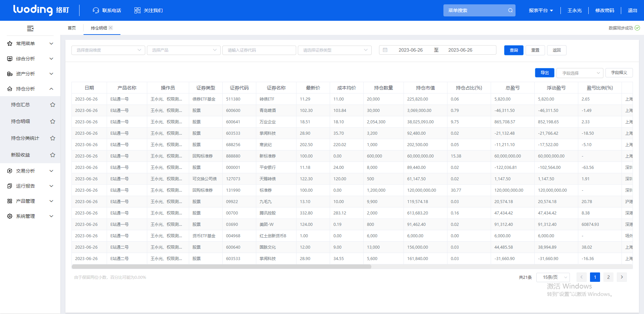Viewport: 644px width, 314px height.
Task: Click the 资产分析 coins icon
Action: point(10,74)
